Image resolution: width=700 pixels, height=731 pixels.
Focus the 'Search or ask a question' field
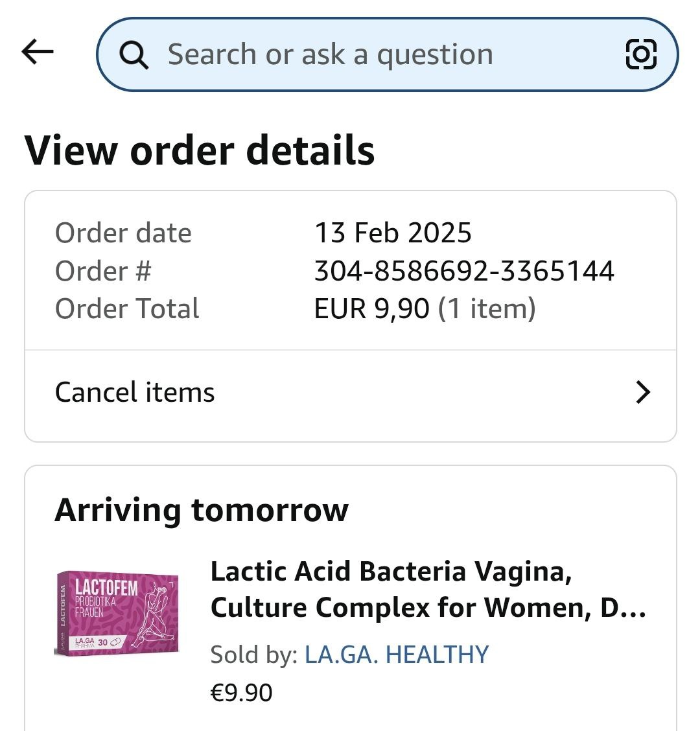coord(363,54)
